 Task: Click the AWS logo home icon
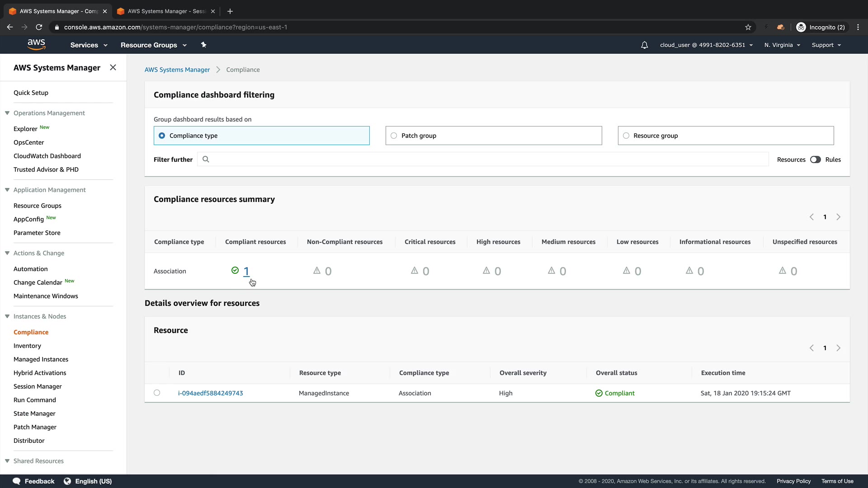point(36,45)
